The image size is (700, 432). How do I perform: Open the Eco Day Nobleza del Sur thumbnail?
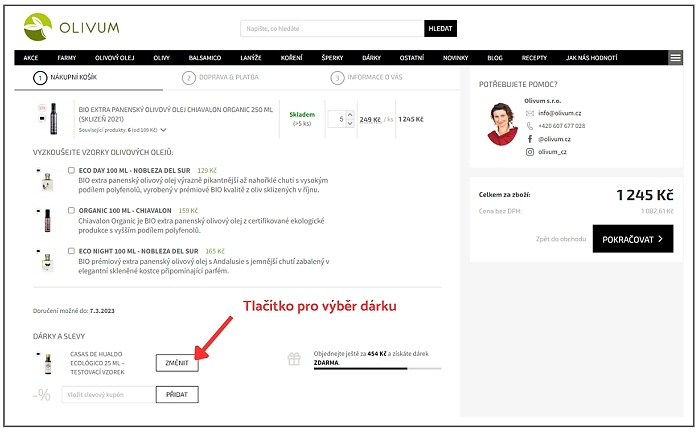point(47,182)
